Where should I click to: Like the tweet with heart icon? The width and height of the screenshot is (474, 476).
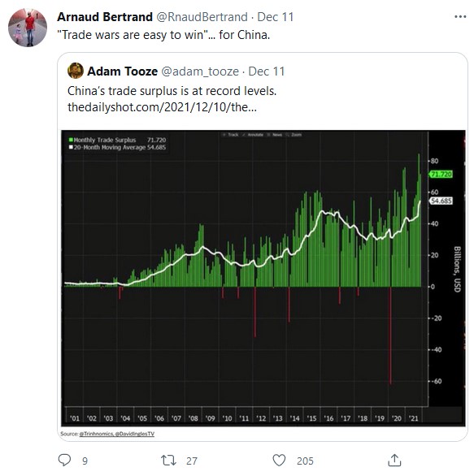pyautogui.click(x=279, y=461)
